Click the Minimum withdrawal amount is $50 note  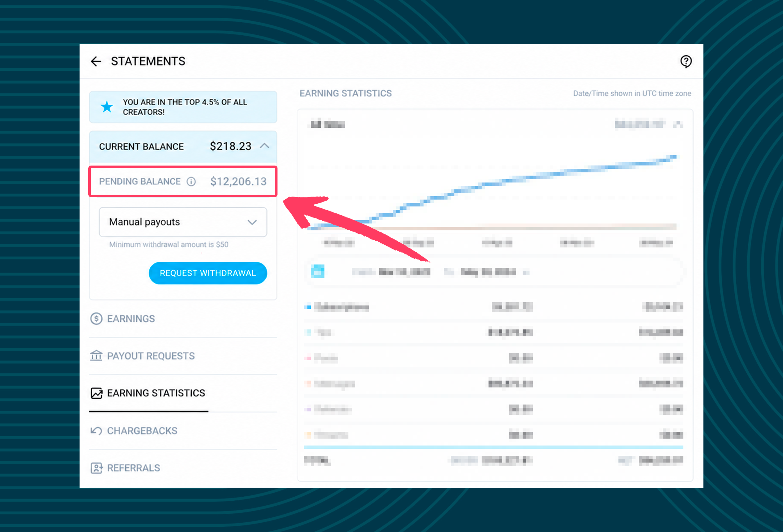tap(169, 244)
